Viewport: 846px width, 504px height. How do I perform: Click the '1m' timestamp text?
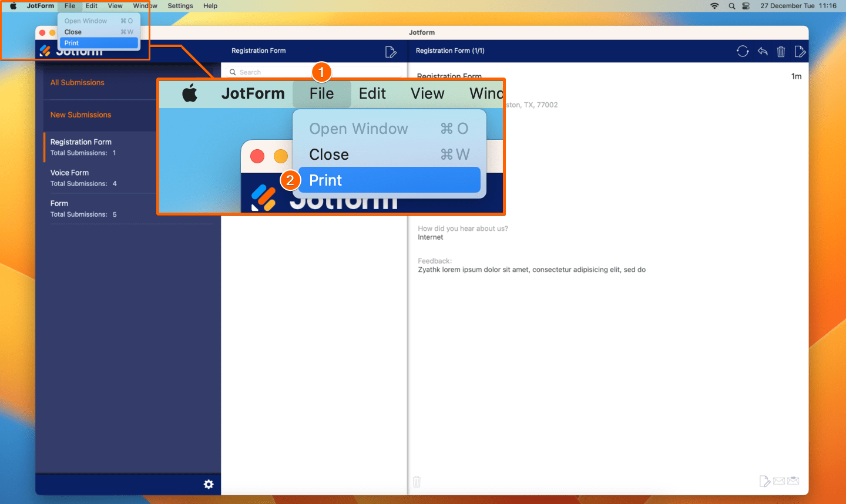796,76
